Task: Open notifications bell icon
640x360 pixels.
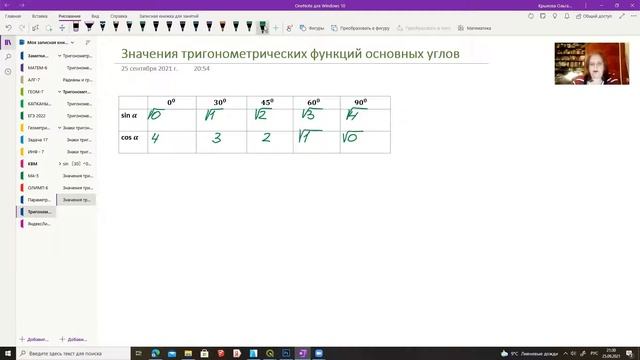Action: (567, 16)
